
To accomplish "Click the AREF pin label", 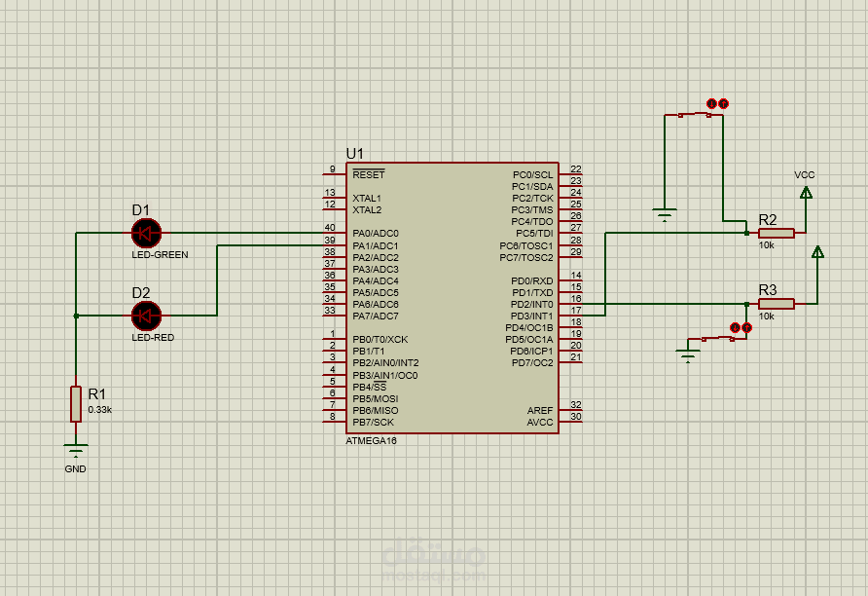I will (x=540, y=410).
